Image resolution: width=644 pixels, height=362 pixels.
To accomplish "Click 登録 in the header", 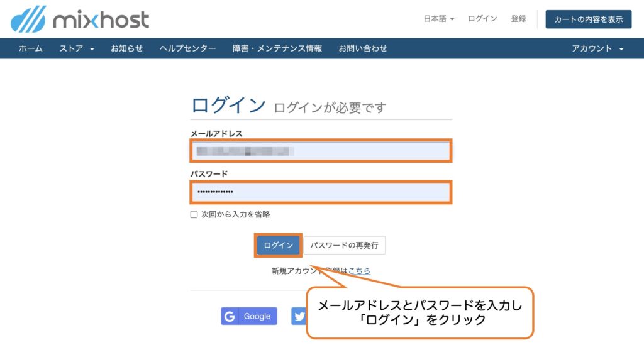I will [519, 18].
